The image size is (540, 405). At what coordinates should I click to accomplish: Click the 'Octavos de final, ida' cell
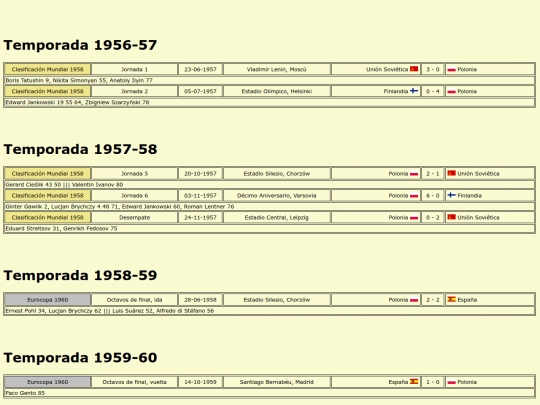(134, 300)
